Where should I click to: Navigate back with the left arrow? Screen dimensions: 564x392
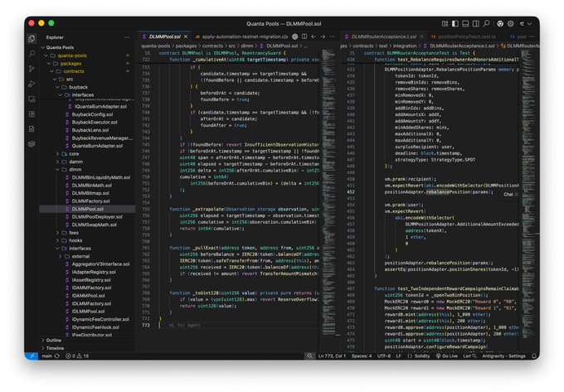pyautogui.click(x=314, y=36)
